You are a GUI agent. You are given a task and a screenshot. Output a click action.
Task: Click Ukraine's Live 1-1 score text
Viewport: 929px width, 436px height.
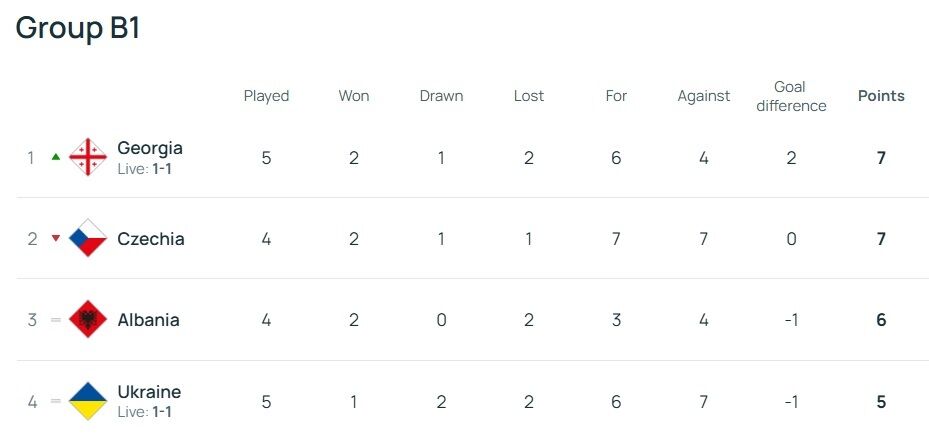tap(145, 412)
